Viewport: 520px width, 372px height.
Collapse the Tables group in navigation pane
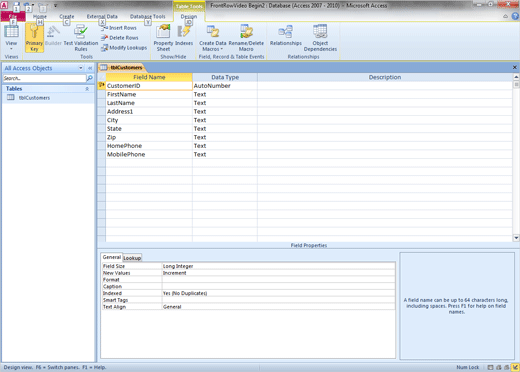(87, 89)
